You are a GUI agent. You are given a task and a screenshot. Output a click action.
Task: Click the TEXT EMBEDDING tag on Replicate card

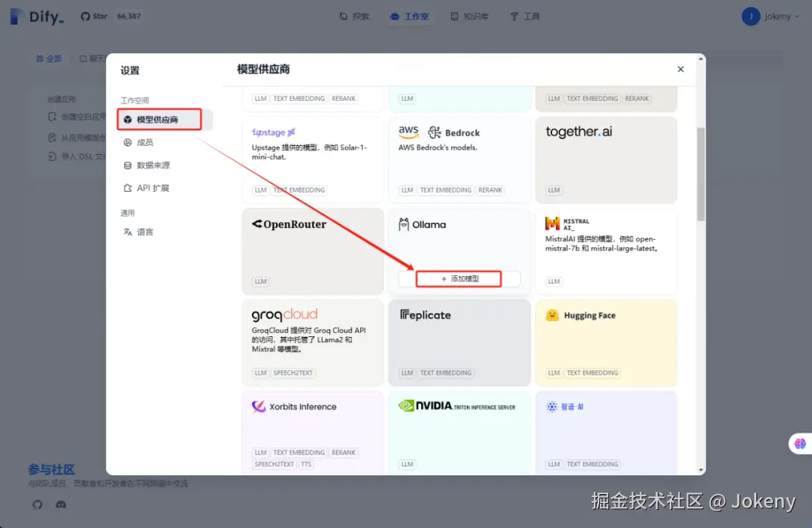click(446, 372)
